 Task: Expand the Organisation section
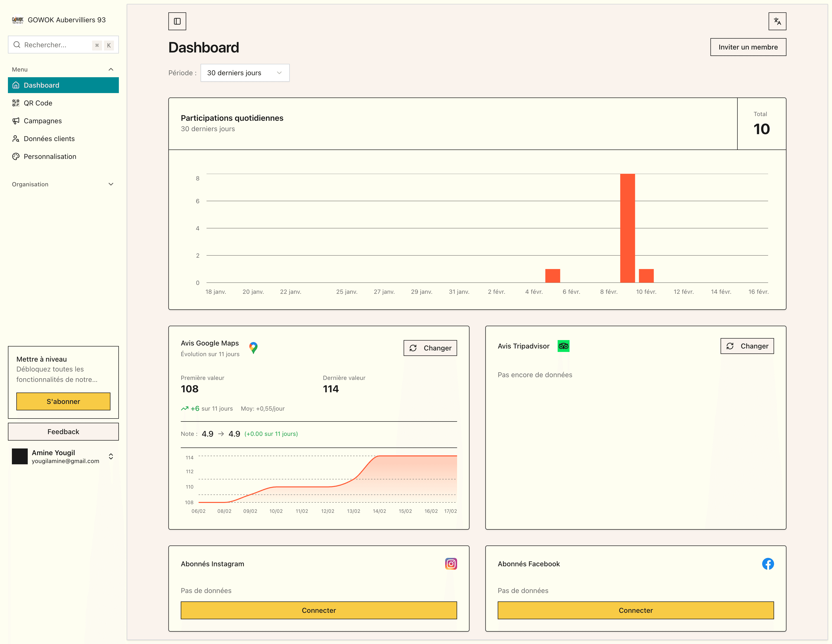click(111, 184)
